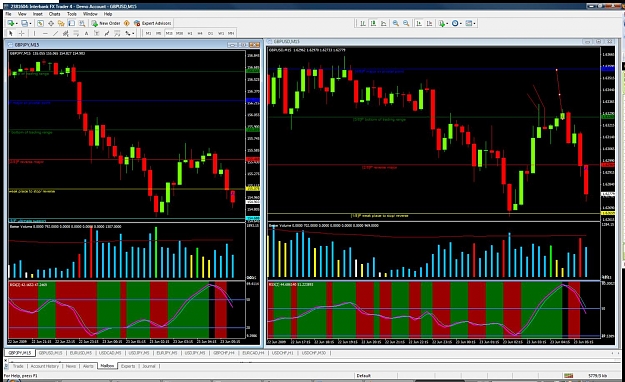Open the indicators list dropdown
The width and height of the screenshot is (625, 382).
click(443, 23)
